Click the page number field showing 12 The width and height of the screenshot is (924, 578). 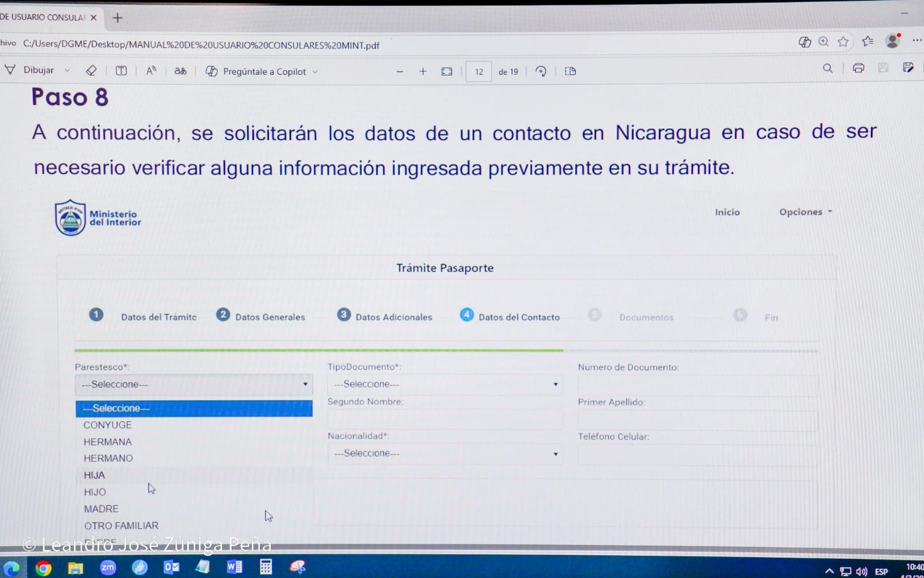[x=479, y=72]
